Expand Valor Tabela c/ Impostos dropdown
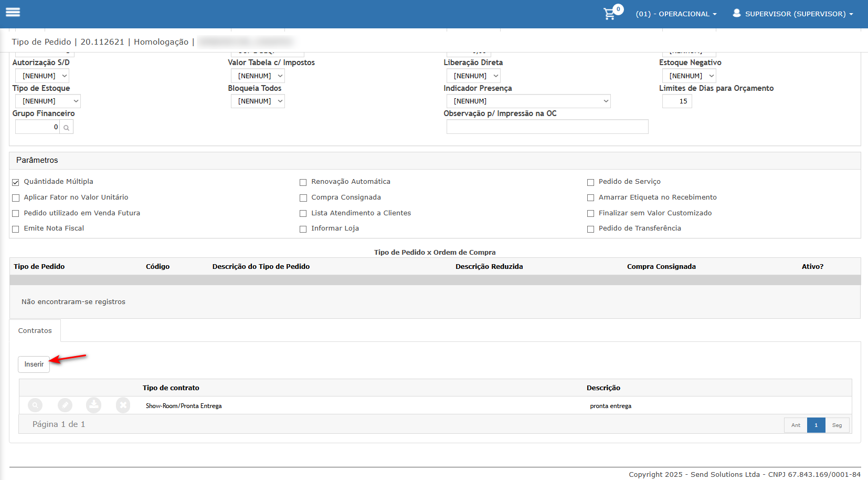 point(258,76)
